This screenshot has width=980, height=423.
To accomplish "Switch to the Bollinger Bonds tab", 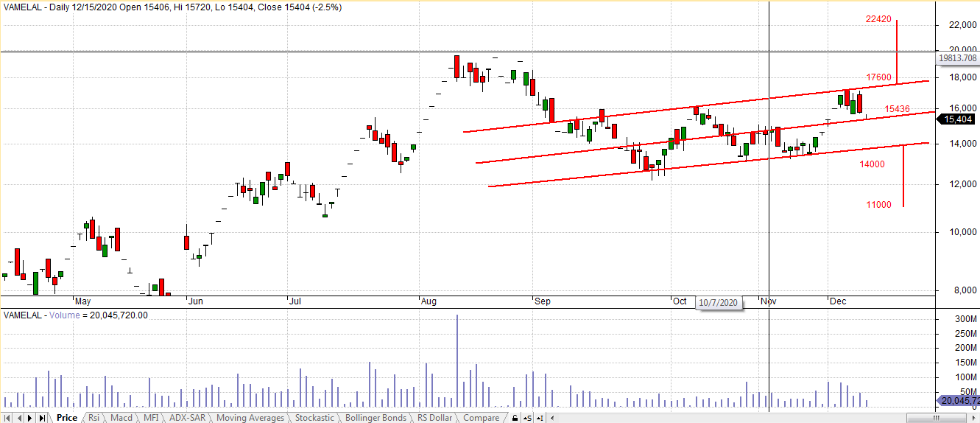I will coord(376,418).
